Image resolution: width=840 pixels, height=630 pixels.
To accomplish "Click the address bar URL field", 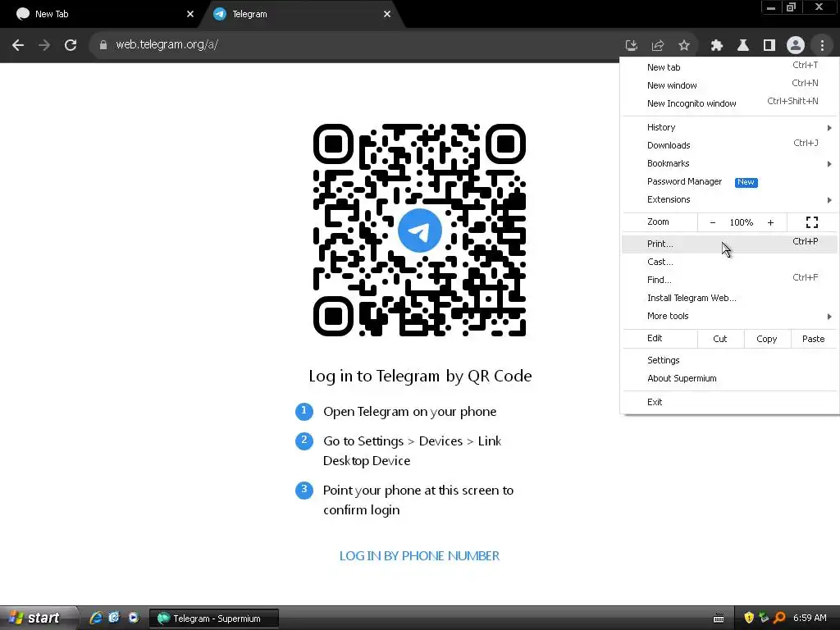I will tap(354, 45).
